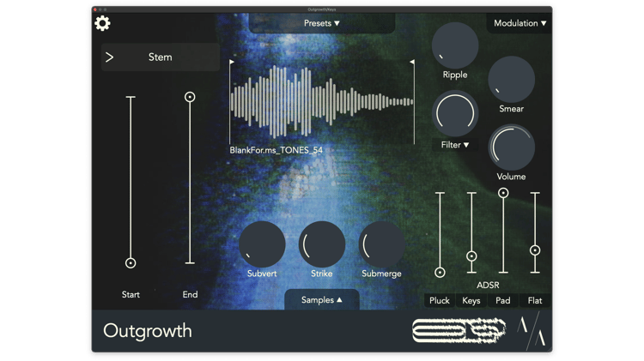The width and height of the screenshot is (644, 361).
Task: Click the Filter cutoff knob
Action: pyautogui.click(x=455, y=114)
